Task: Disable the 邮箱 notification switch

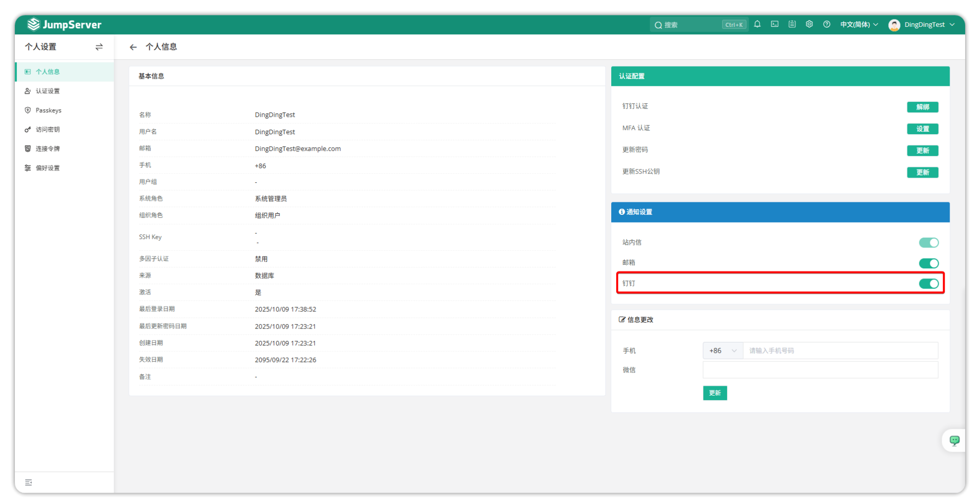Action: (x=928, y=263)
